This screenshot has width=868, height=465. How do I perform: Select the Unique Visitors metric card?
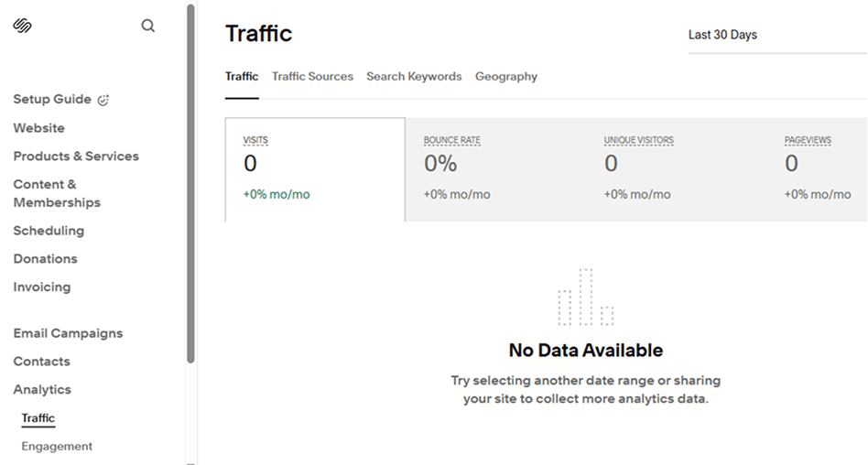tap(676, 169)
